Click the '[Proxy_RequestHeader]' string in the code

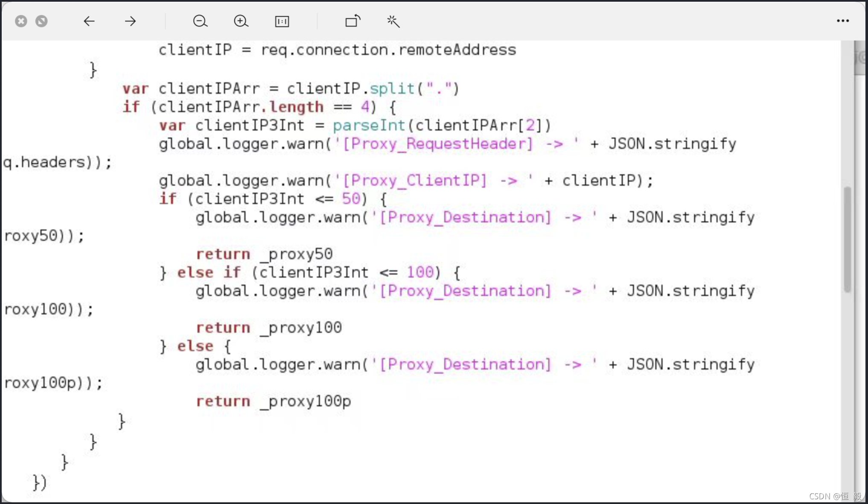pyautogui.click(x=438, y=144)
